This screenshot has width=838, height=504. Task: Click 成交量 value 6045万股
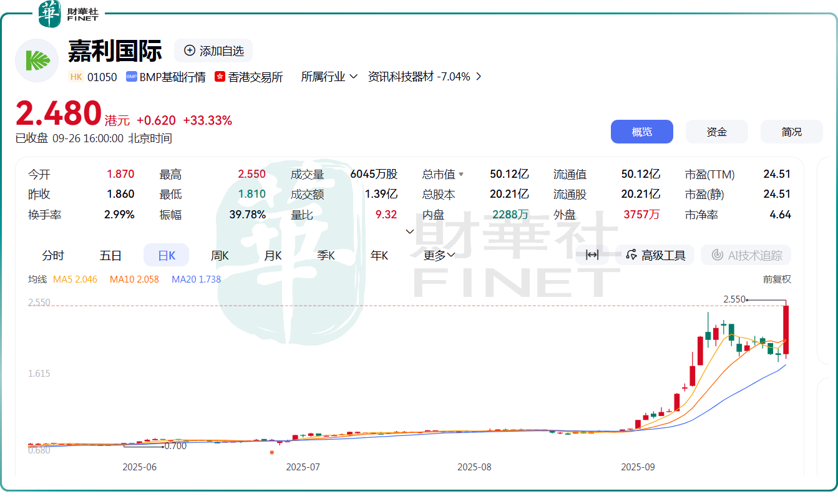tap(374, 175)
